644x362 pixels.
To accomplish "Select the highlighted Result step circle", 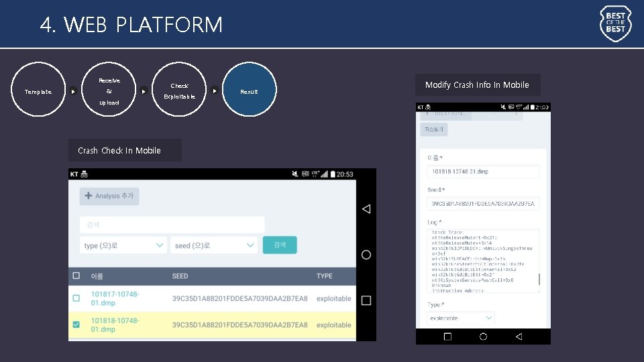I will (x=250, y=89).
